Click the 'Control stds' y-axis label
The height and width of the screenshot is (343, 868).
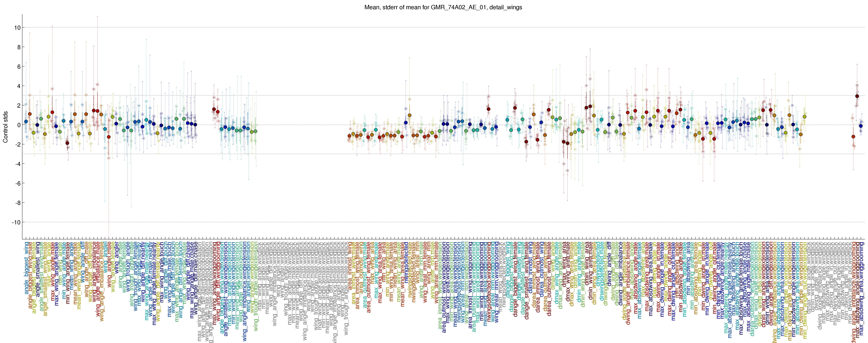pyautogui.click(x=5, y=127)
